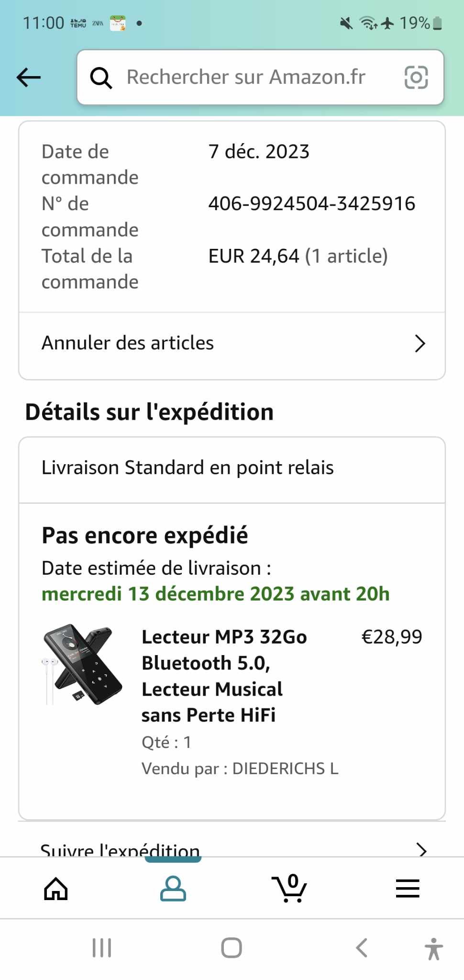Open Suivre l'expédition link

point(120,850)
